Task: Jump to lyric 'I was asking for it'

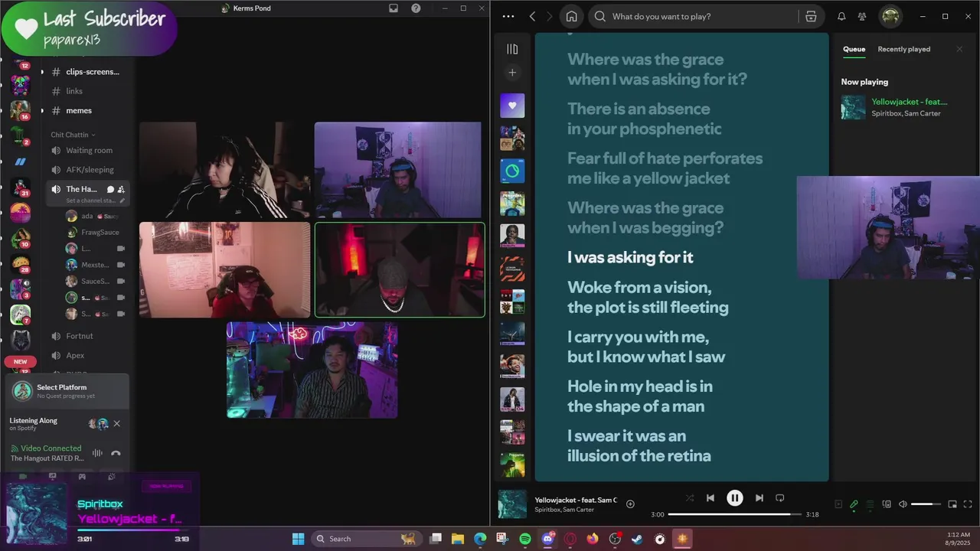Action: tap(630, 257)
